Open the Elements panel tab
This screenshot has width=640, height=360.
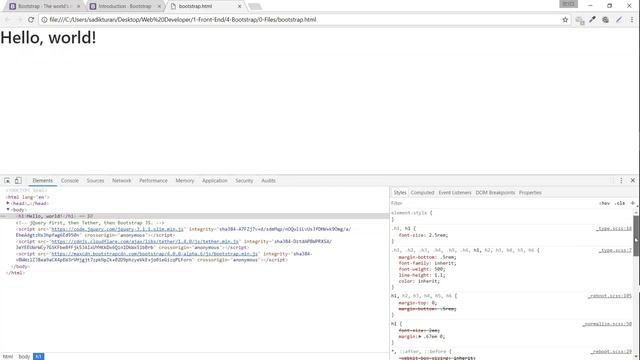[x=42, y=180]
